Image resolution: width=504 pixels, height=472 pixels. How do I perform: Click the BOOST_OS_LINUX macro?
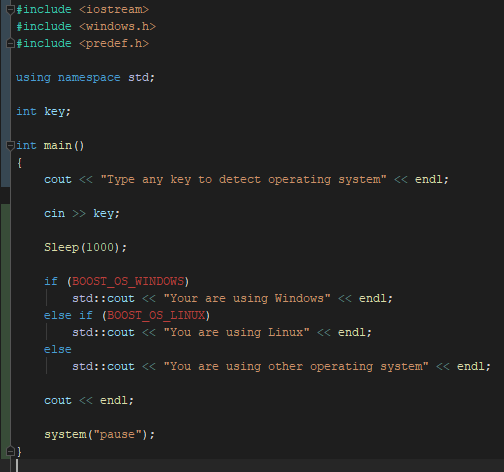point(156,316)
